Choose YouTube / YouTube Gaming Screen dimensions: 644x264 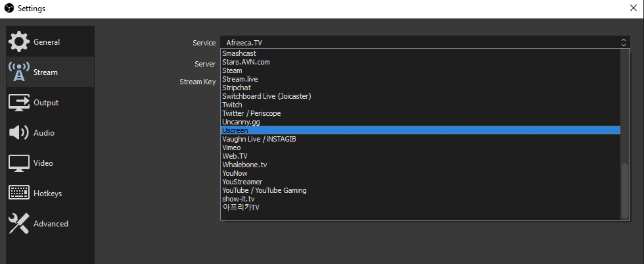420,190
